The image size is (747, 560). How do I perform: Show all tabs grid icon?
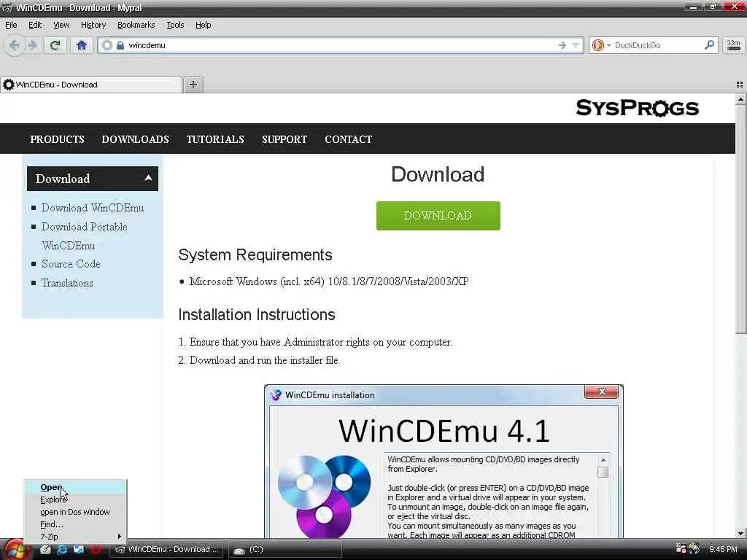pos(740,85)
